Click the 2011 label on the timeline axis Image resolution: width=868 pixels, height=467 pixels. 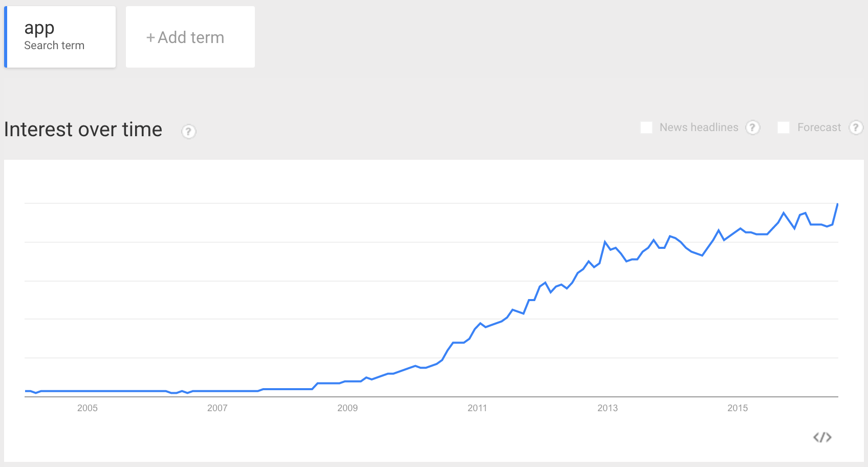coord(478,408)
